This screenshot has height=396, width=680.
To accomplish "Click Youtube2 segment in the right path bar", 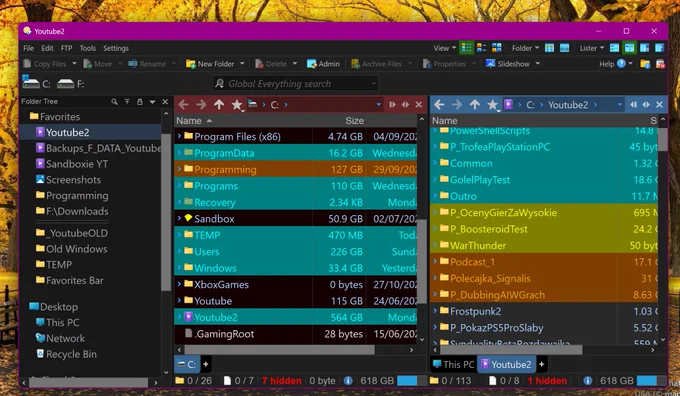I will click(x=568, y=105).
